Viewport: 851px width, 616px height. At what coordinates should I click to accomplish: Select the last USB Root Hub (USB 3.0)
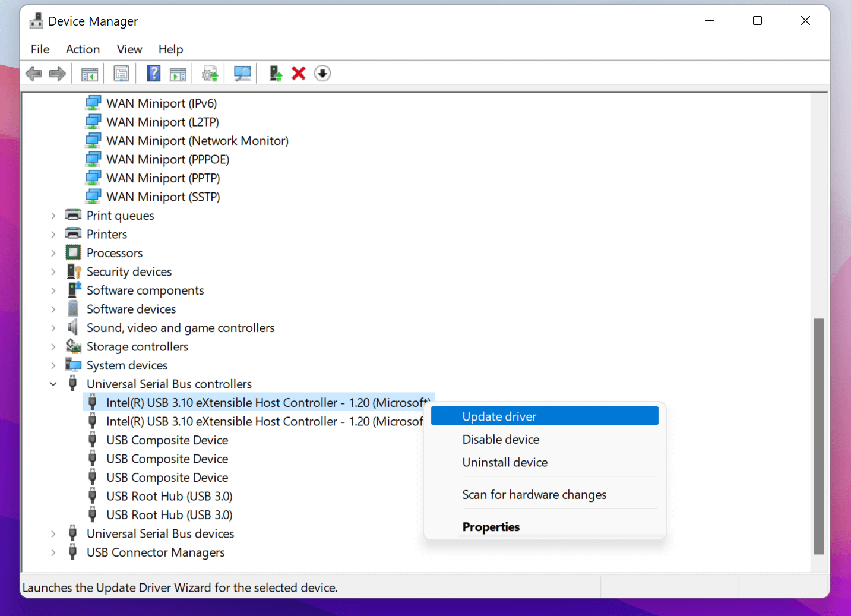pyautogui.click(x=169, y=515)
